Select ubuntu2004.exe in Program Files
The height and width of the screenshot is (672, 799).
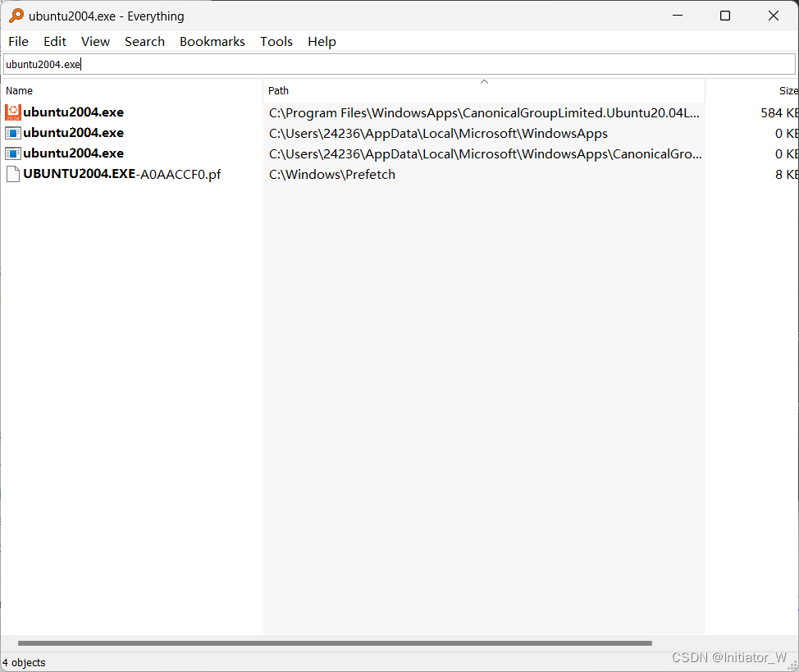pyautogui.click(x=73, y=112)
